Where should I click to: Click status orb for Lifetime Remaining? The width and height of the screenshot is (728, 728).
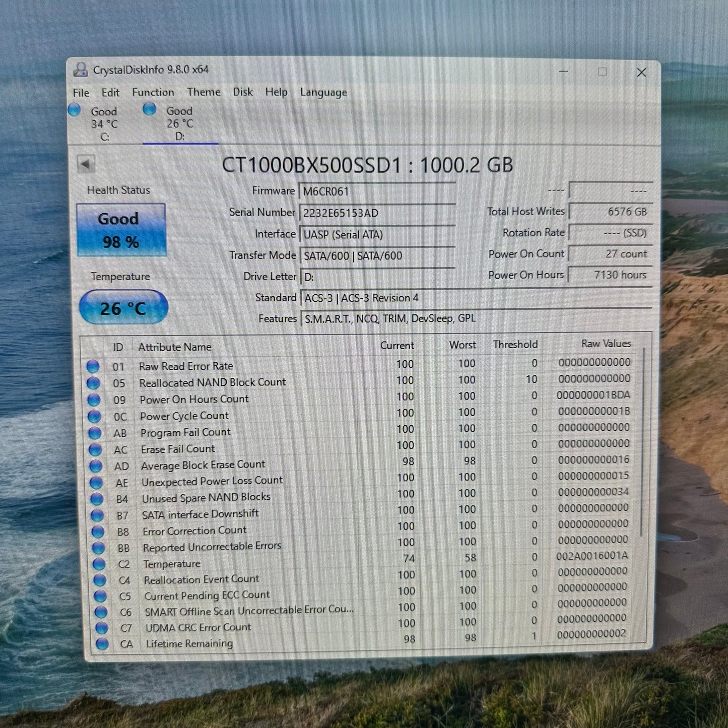pyautogui.click(x=102, y=644)
